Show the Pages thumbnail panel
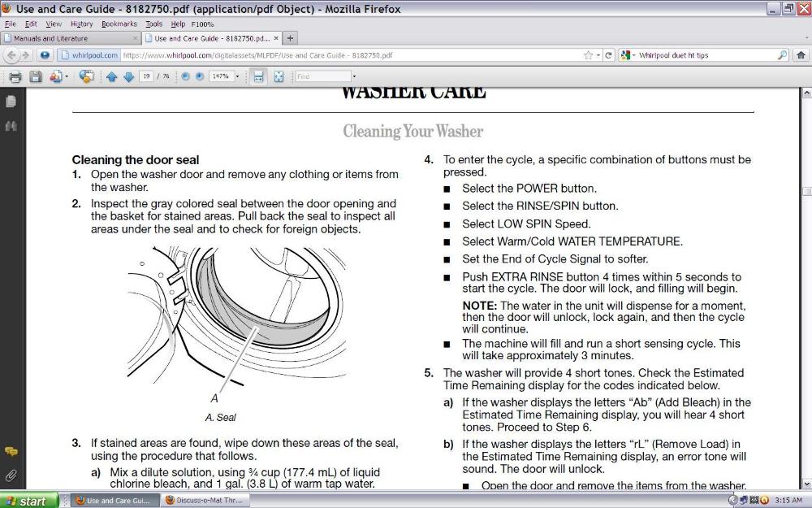This screenshot has height=508, width=812. 11,102
